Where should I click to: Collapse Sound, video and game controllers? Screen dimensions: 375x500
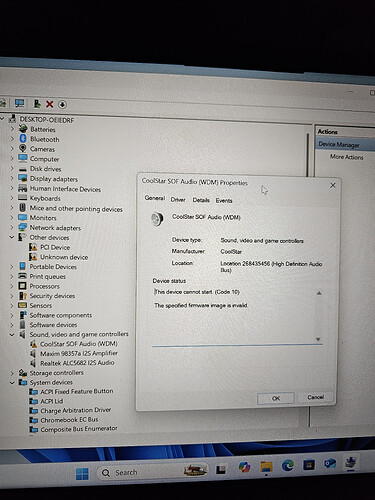click(12, 334)
